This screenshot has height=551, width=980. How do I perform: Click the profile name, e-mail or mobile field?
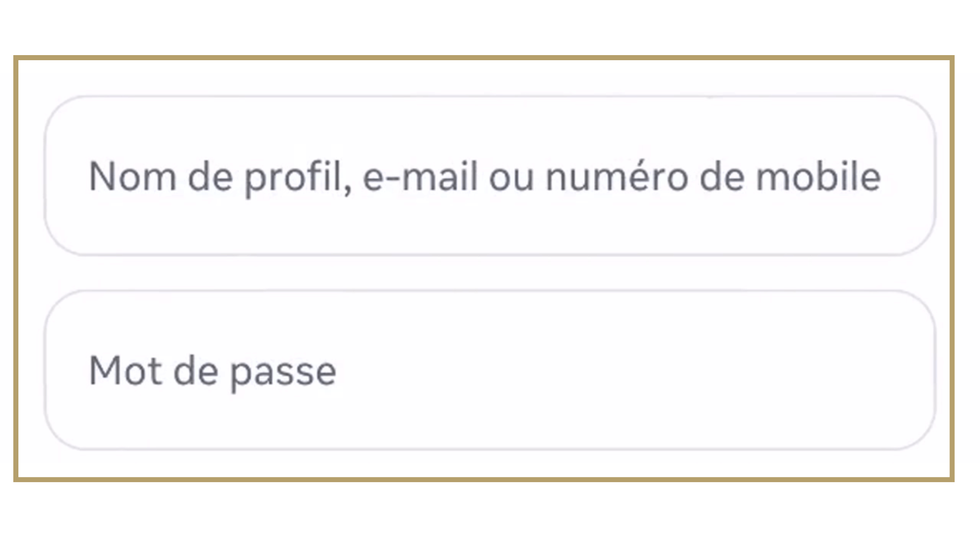(490, 176)
